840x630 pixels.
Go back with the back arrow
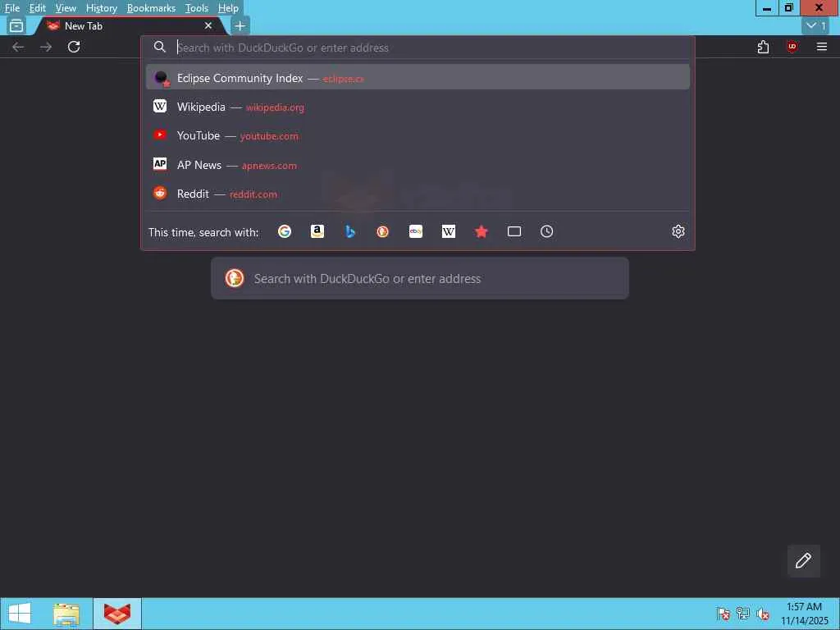[x=18, y=47]
